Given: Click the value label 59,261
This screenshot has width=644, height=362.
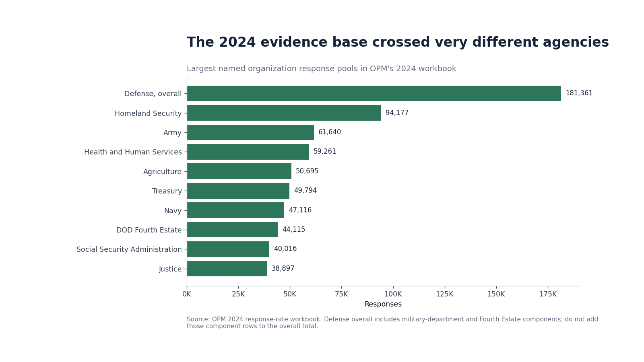Looking at the screenshot, I should tap(325, 152).
